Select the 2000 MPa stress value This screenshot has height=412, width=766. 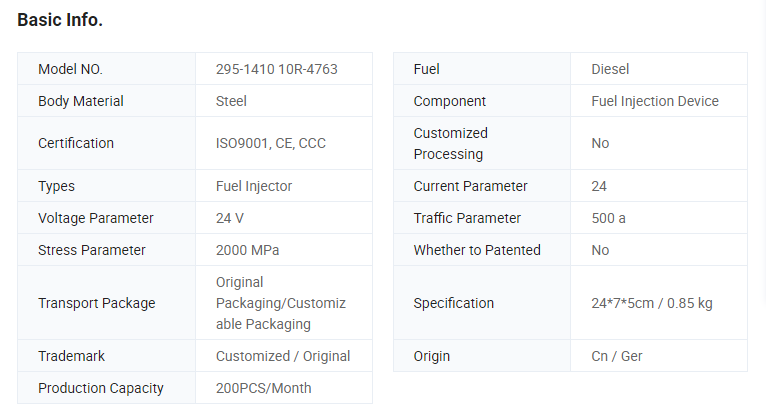pos(248,250)
